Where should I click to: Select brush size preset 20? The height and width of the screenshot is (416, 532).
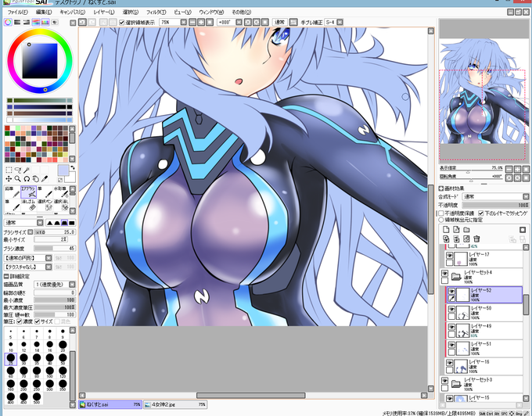[x=63, y=345]
